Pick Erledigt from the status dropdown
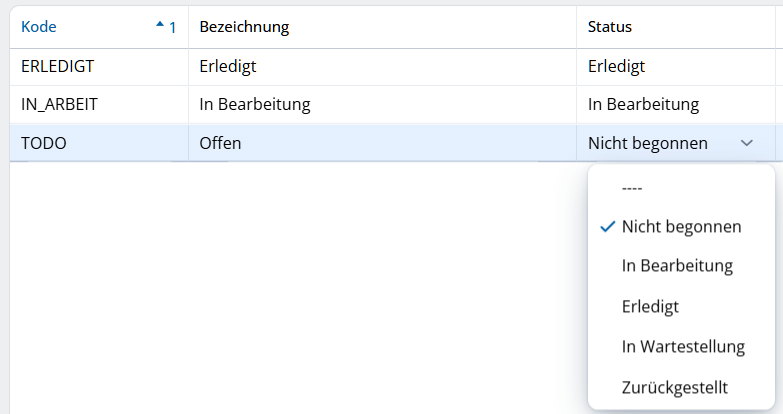 (x=650, y=306)
